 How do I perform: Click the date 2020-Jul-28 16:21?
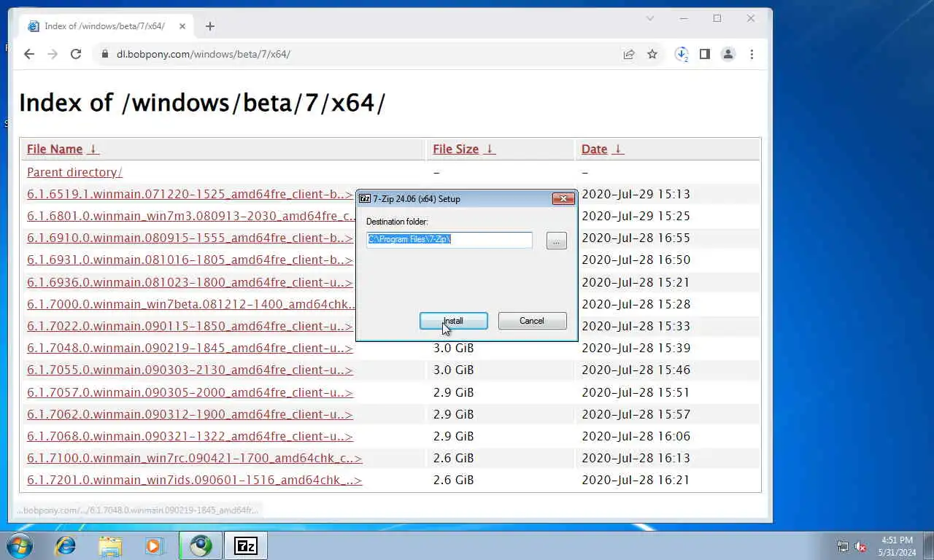coord(636,480)
